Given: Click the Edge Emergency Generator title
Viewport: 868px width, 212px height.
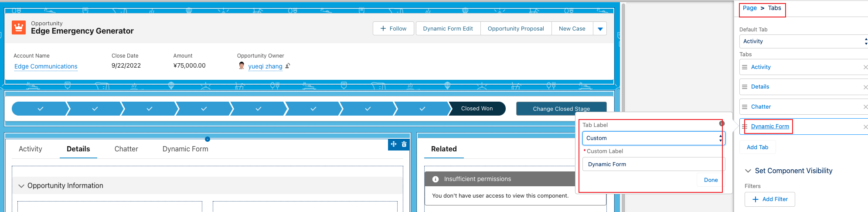Looking at the screenshot, I should pos(82,31).
